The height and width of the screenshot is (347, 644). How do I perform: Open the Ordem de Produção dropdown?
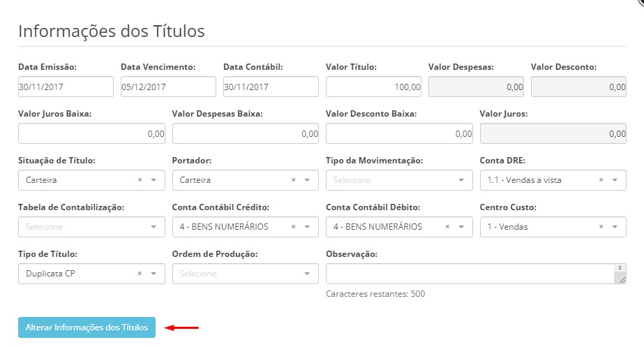[x=245, y=274]
